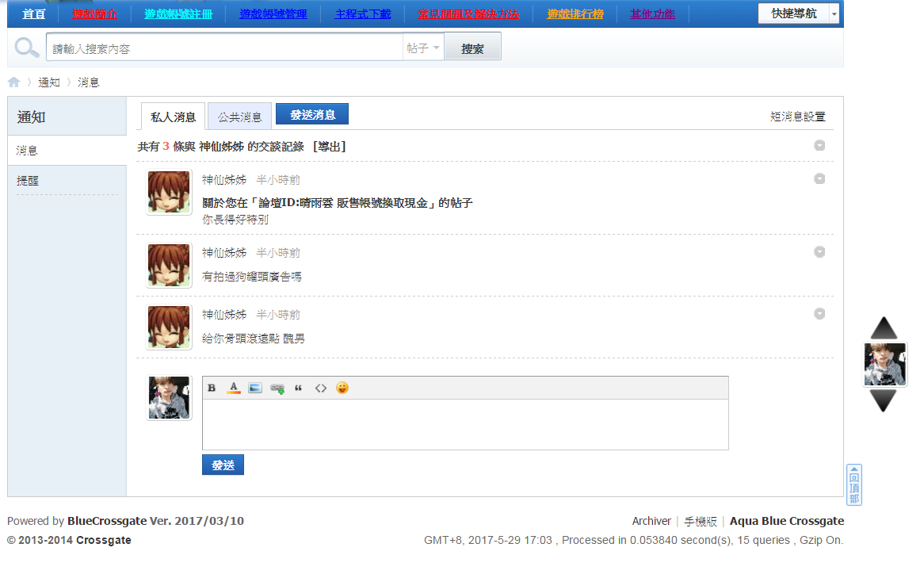Viewport: 924px width, 578px height.
Task: Click the Bold formatting icon in editor
Action: pyautogui.click(x=212, y=388)
